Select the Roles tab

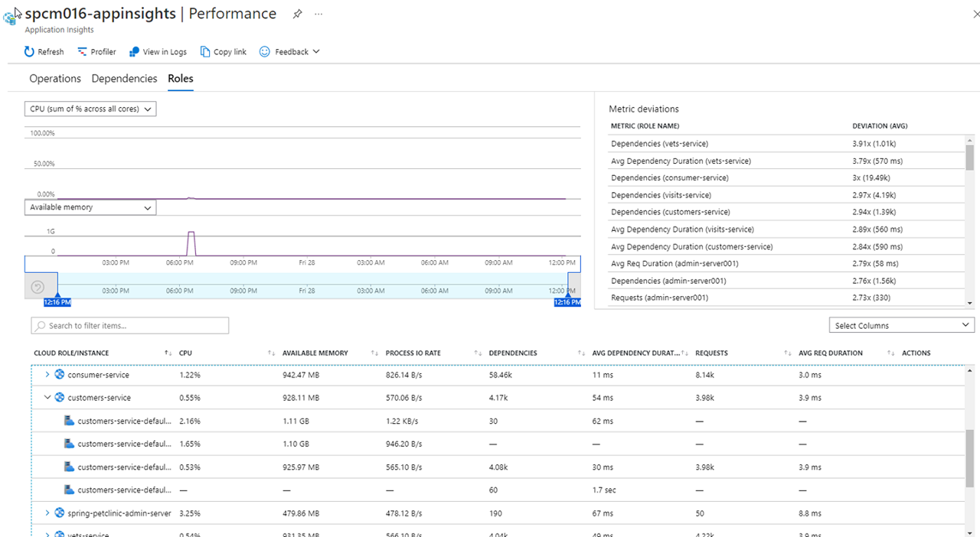click(x=181, y=79)
